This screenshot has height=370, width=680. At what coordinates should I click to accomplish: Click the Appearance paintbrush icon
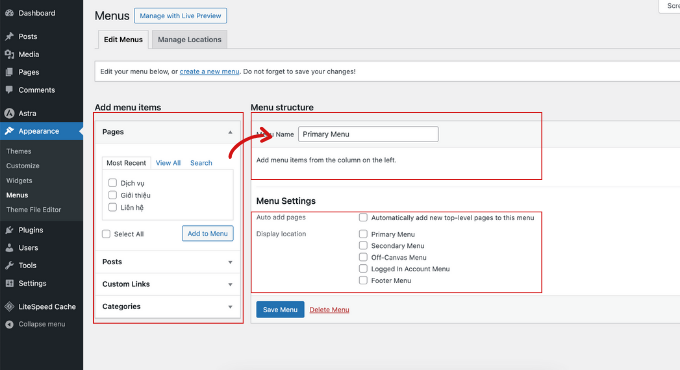(x=9, y=131)
